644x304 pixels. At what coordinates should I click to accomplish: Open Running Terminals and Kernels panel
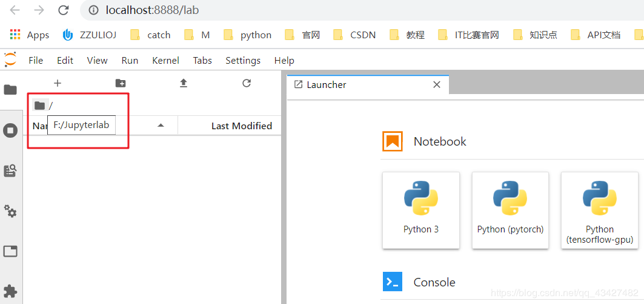(10, 130)
